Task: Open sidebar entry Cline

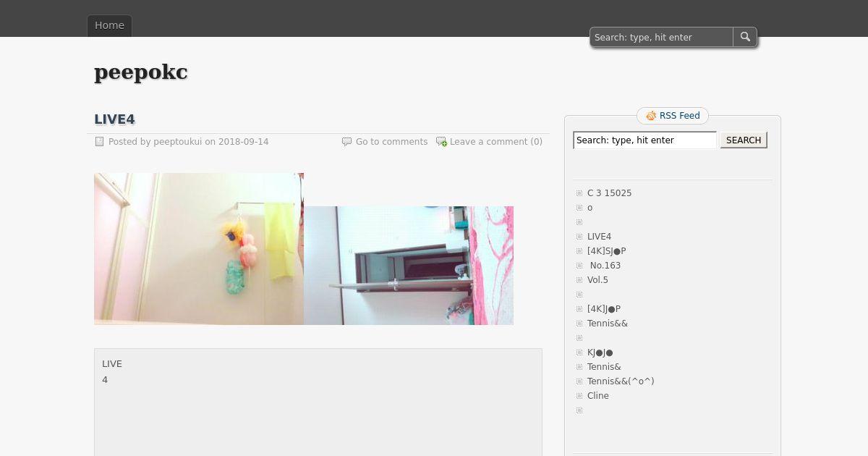Action: point(598,396)
